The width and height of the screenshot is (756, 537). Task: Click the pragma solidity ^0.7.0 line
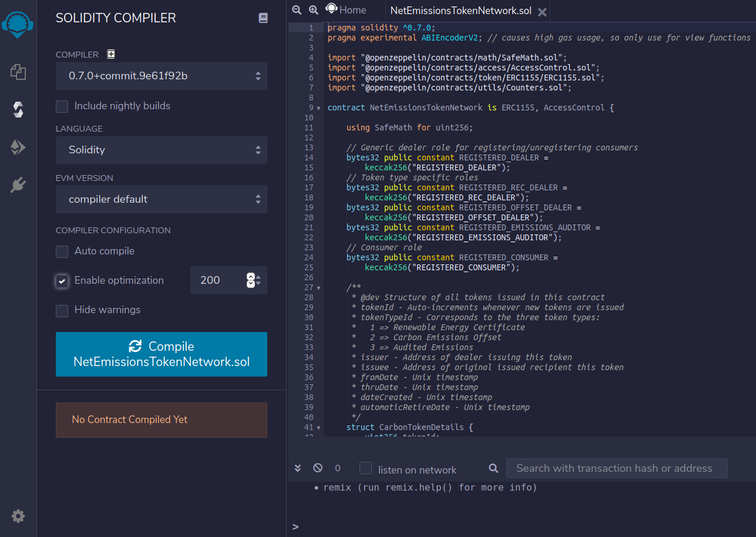[x=381, y=28]
